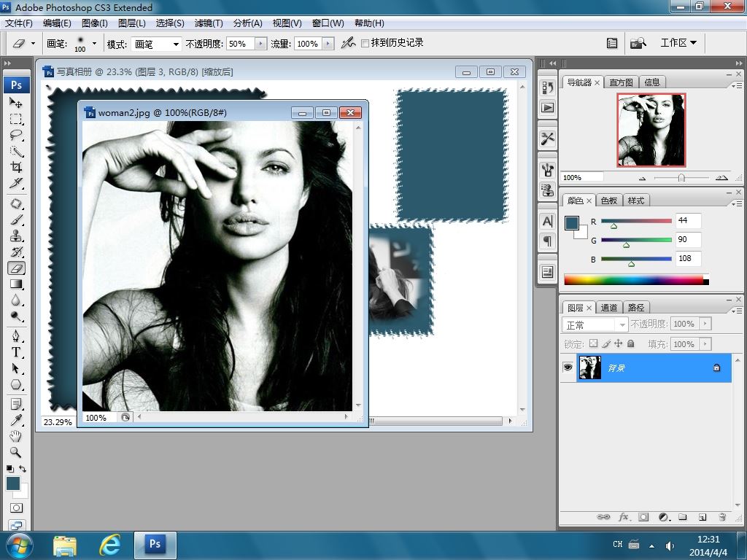Choose the Horizontal Type tool

click(x=16, y=352)
